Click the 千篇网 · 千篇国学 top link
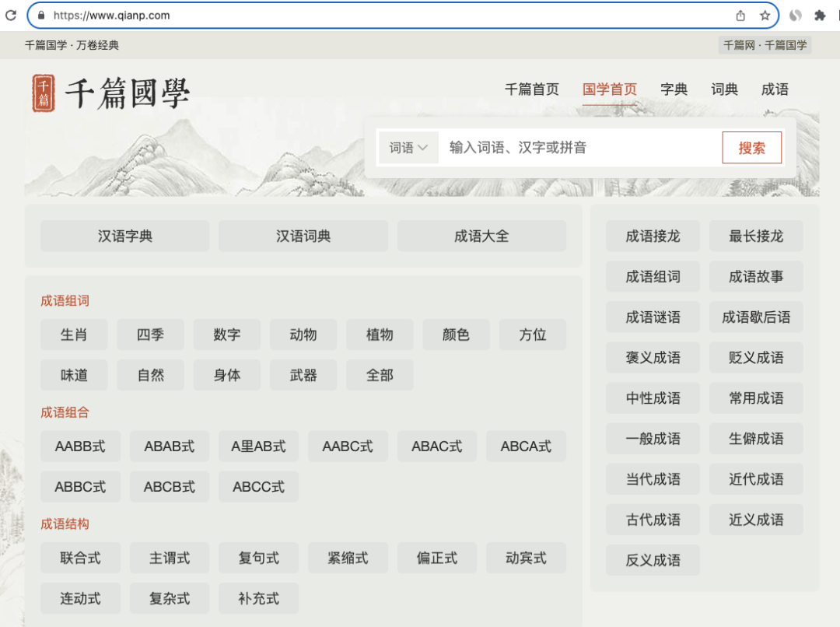This screenshot has width=840, height=627. pyautogui.click(x=765, y=45)
